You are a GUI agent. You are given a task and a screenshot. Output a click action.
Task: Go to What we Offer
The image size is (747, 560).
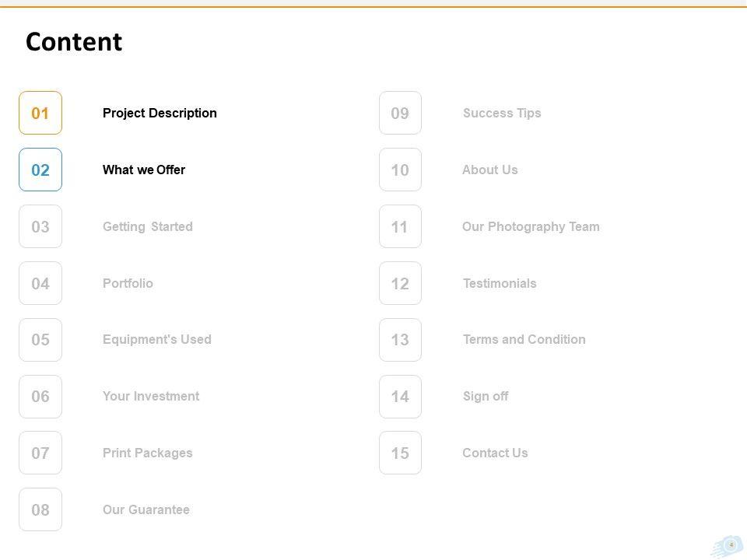point(144,170)
